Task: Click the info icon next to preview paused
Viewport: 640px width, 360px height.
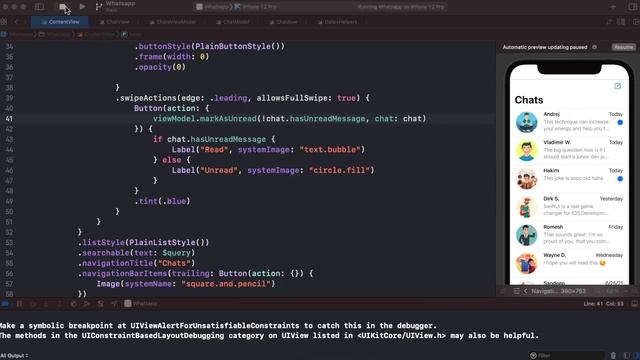Action: [594, 47]
